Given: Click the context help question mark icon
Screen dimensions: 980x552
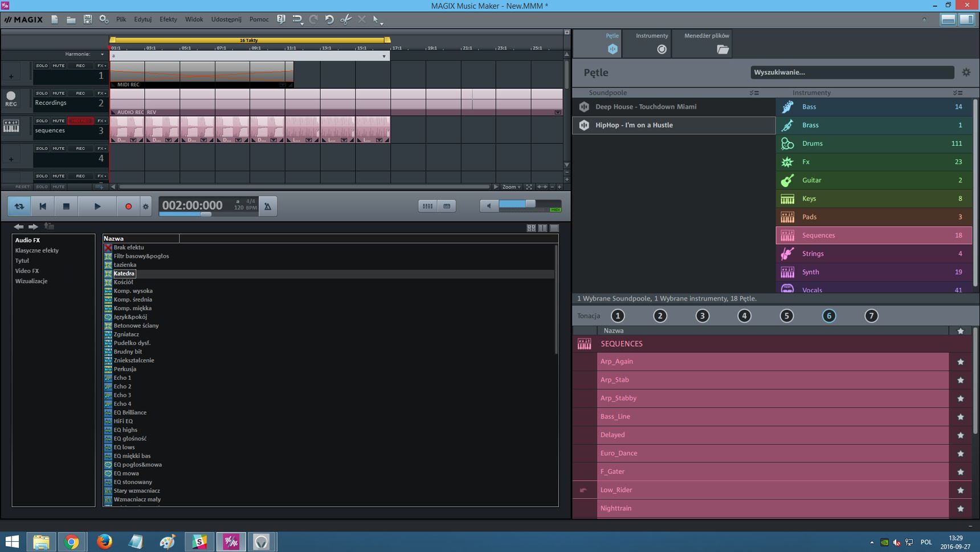Looking at the screenshot, I should click(x=280, y=19).
